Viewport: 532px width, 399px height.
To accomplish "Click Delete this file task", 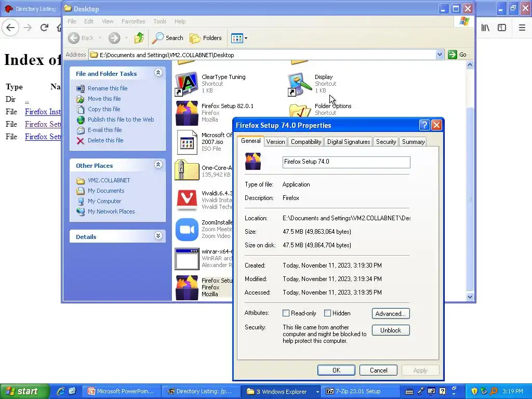I will click(105, 140).
